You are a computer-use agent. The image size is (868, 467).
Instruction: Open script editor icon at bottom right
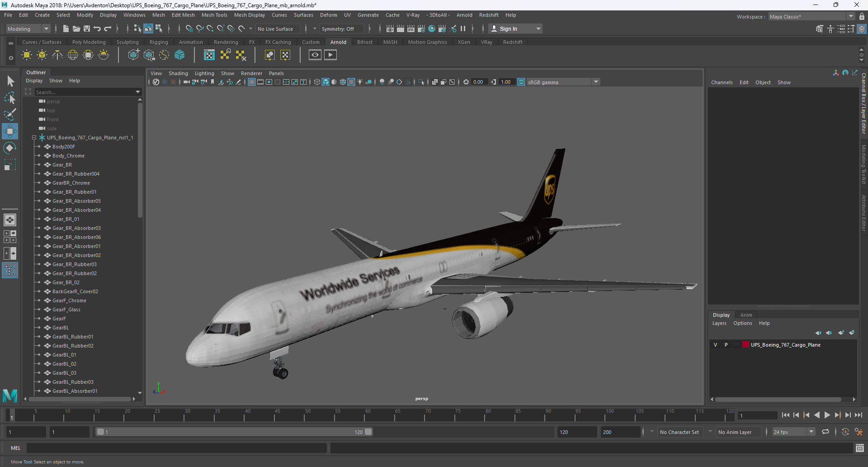point(860,448)
